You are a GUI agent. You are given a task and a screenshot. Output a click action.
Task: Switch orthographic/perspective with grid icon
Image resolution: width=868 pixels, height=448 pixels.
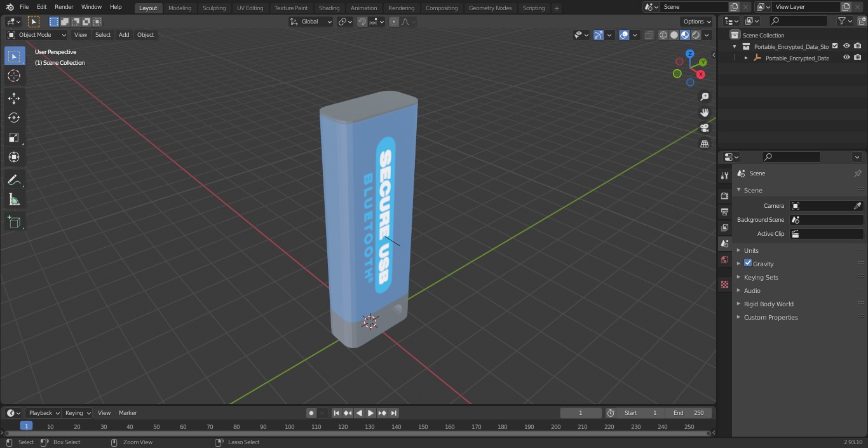(704, 144)
